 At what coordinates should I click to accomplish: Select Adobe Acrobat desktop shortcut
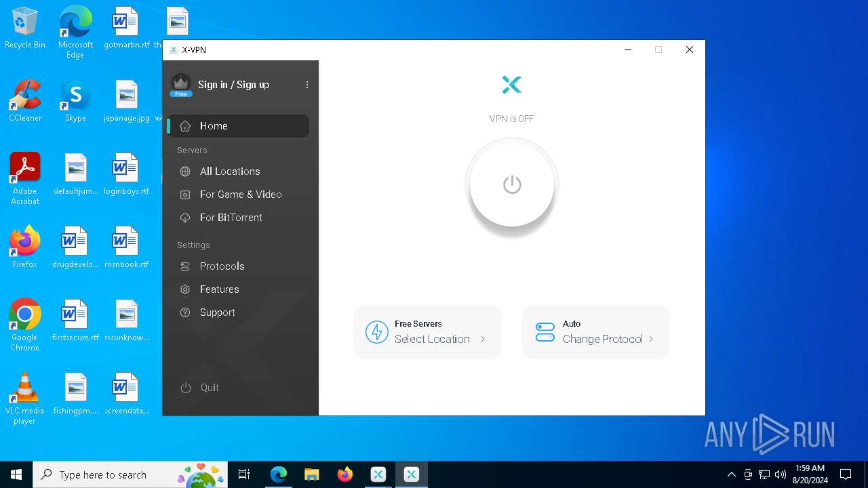[25, 179]
